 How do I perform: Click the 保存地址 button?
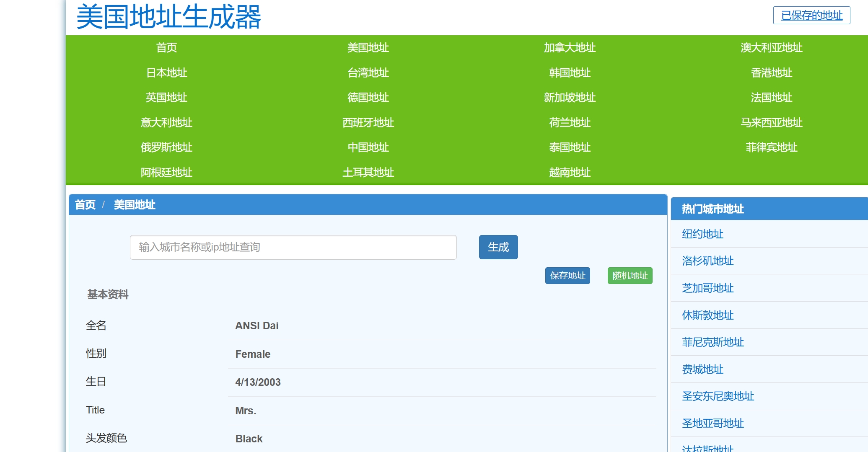click(567, 276)
